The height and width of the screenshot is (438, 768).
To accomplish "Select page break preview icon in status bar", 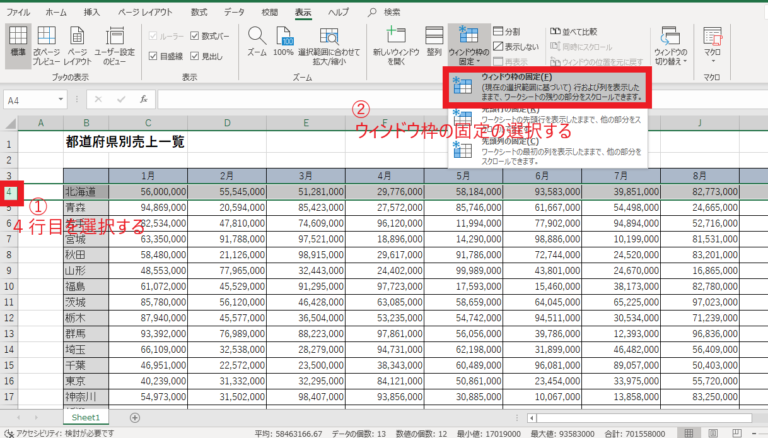I will (x=736, y=433).
